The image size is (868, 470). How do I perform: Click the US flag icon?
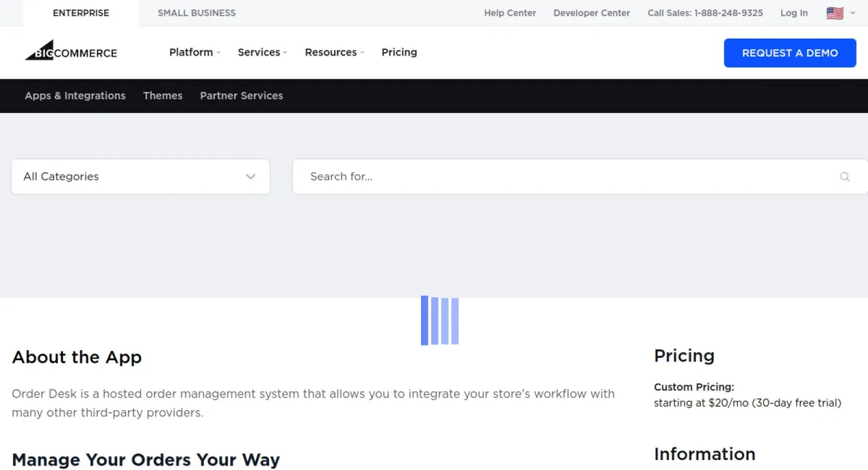(x=835, y=13)
